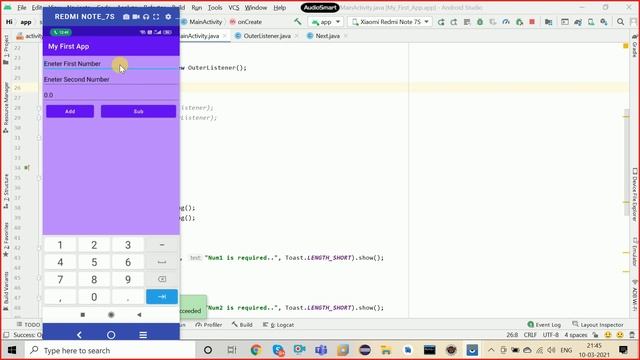Click the mirror app back arrow button
640x360 pixels.
[79, 335]
